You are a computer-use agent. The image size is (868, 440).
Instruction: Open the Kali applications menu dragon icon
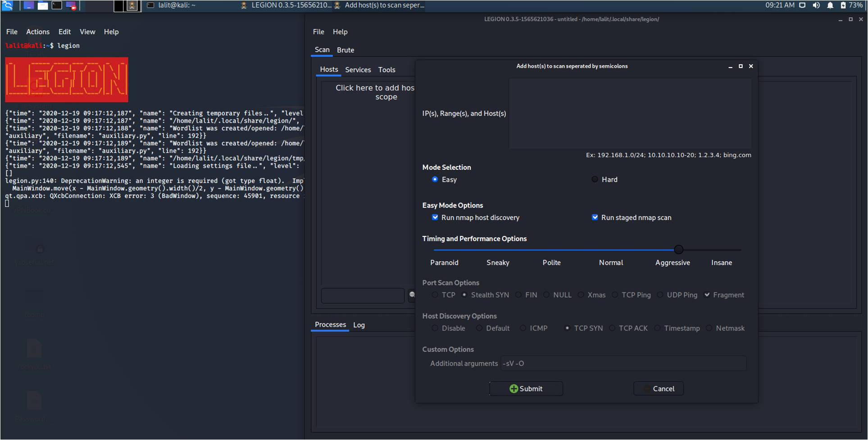point(8,5)
